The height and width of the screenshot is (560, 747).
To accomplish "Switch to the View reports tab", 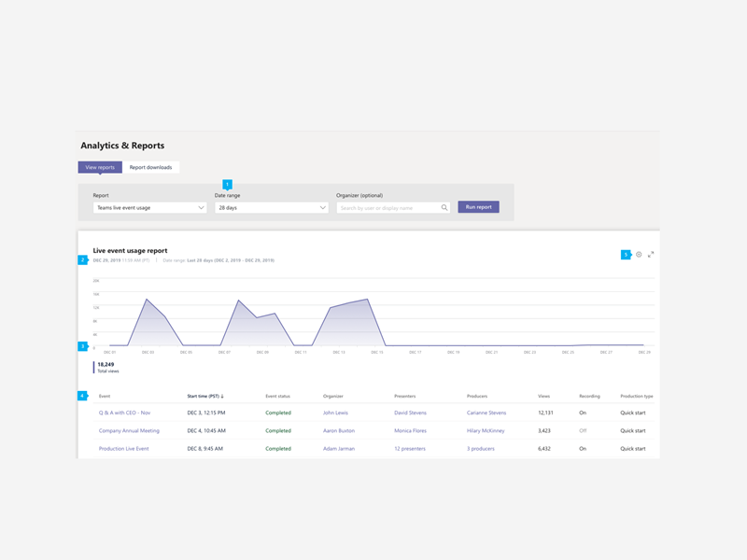I will (100, 168).
